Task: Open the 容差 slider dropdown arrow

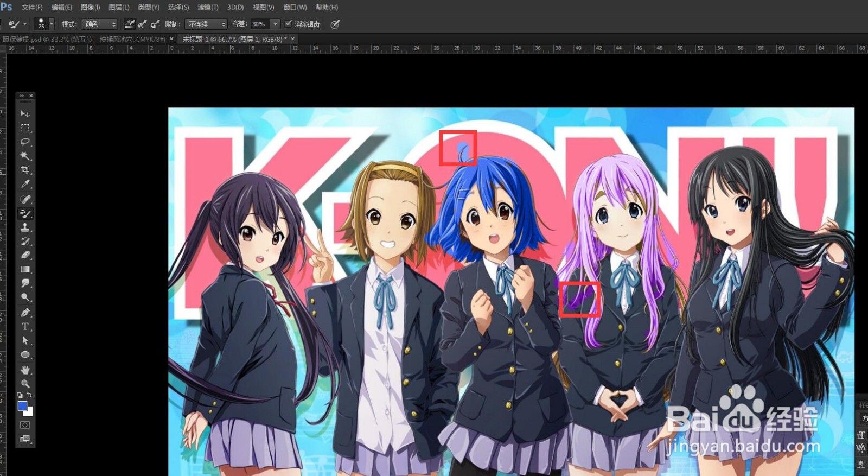Action: [x=275, y=24]
